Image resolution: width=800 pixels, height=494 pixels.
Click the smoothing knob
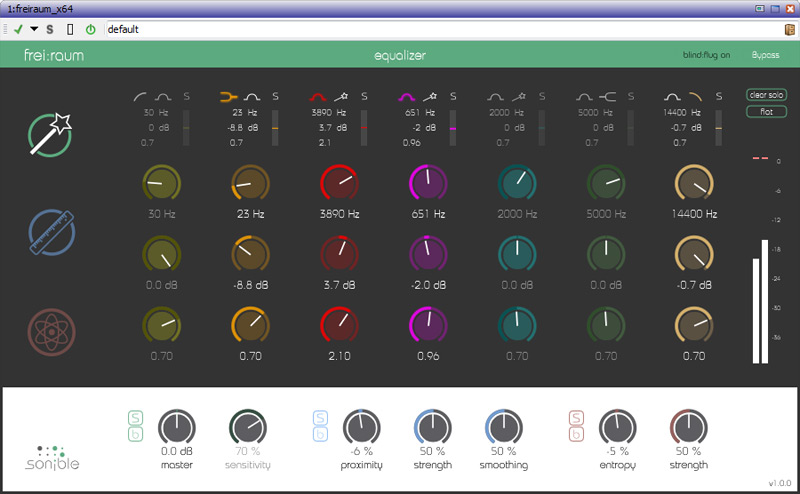pyautogui.click(x=504, y=428)
